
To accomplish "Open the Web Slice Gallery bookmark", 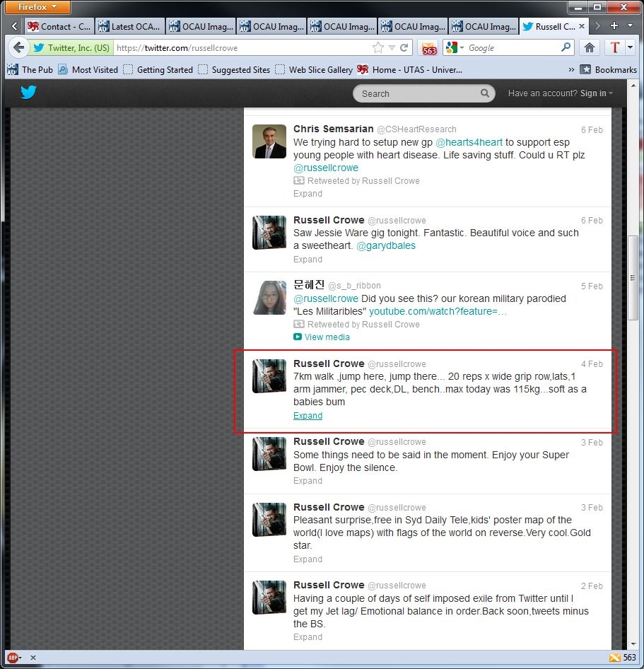I will click(x=314, y=69).
